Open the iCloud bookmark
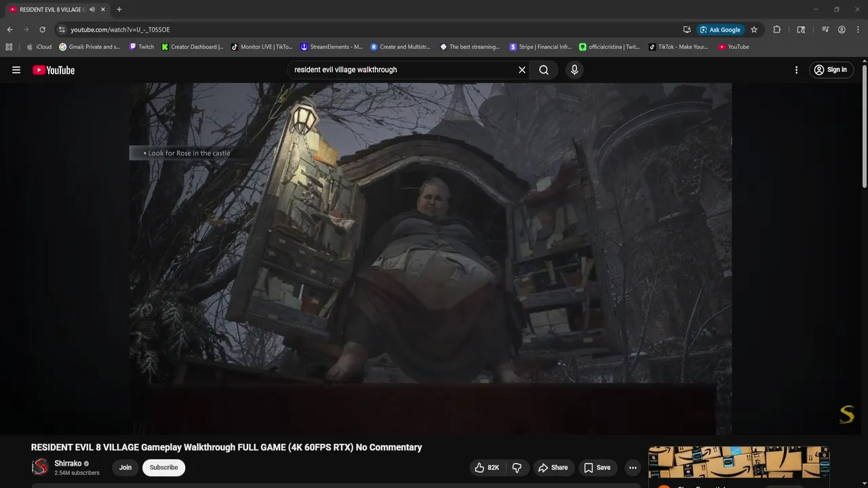868x488 pixels. click(x=39, y=47)
